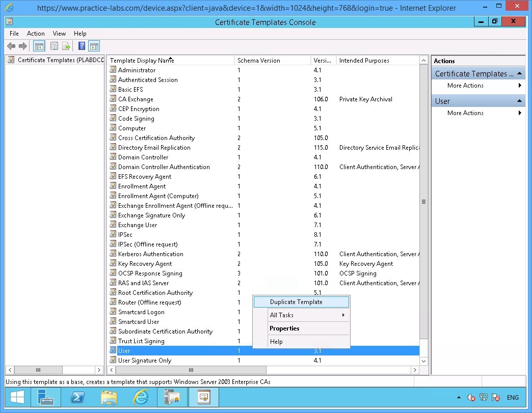This screenshot has width=532, height=413.
Task: Toggle the Action pane visibility icon
Action: (x=94, y=46)
